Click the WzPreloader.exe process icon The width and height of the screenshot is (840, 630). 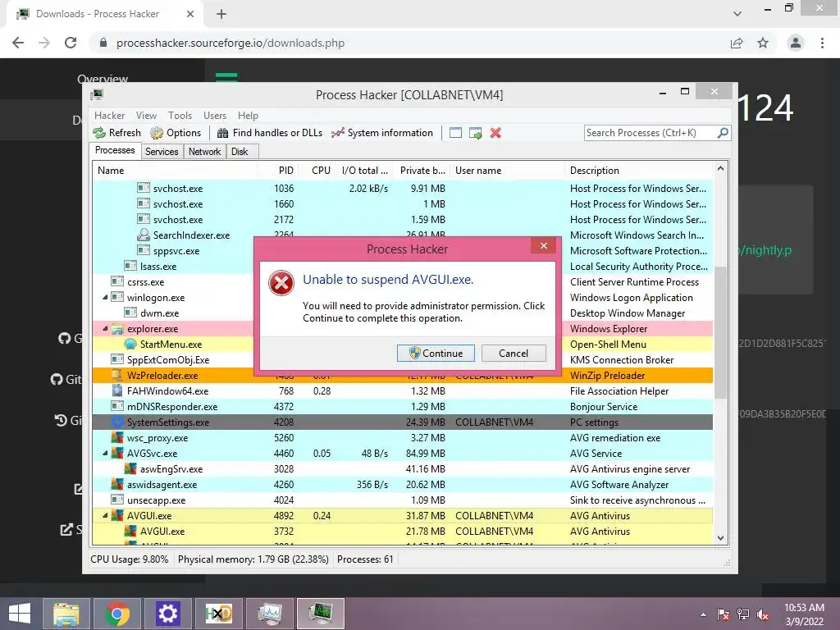tap(117, 375)
